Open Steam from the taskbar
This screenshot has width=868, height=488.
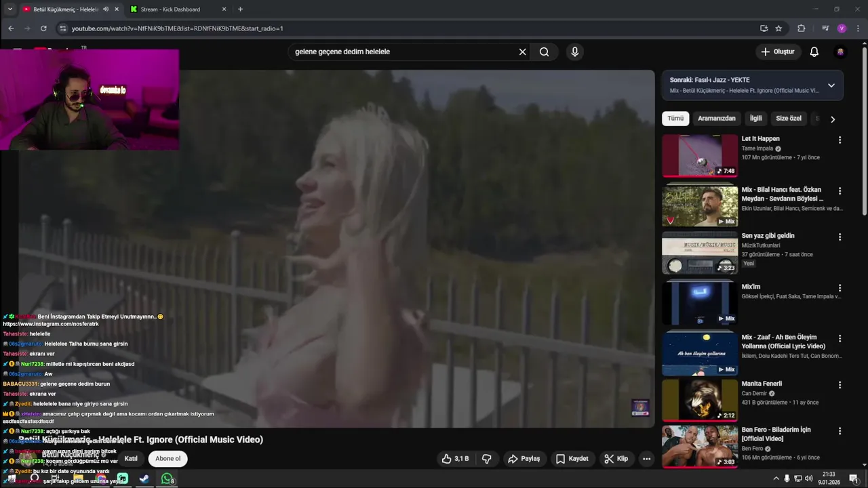point(144,479)
